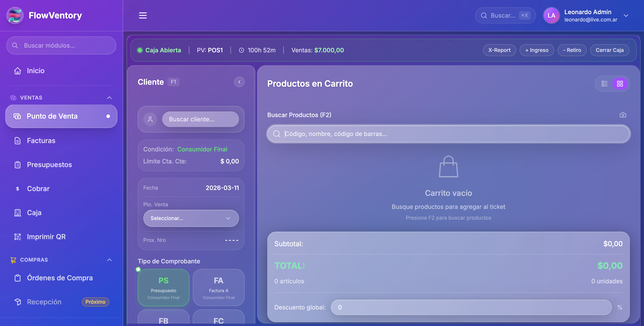This screenshot has width=644, height=326.
Task: Click the Cerrar Caja button
Action: click(609, 50)
